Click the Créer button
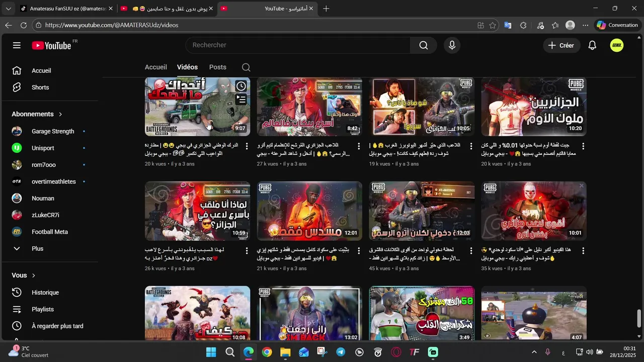This screenshot has height=362, width=644. 561,45
